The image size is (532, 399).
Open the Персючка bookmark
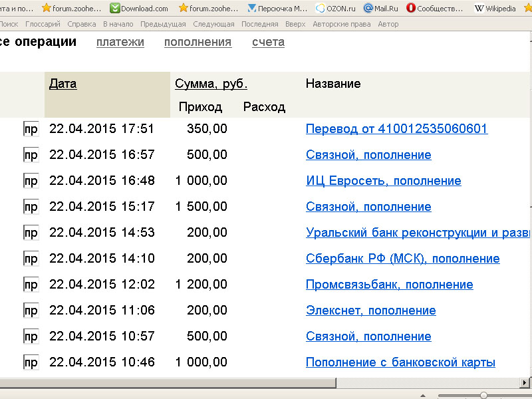[x=277, y=9]
